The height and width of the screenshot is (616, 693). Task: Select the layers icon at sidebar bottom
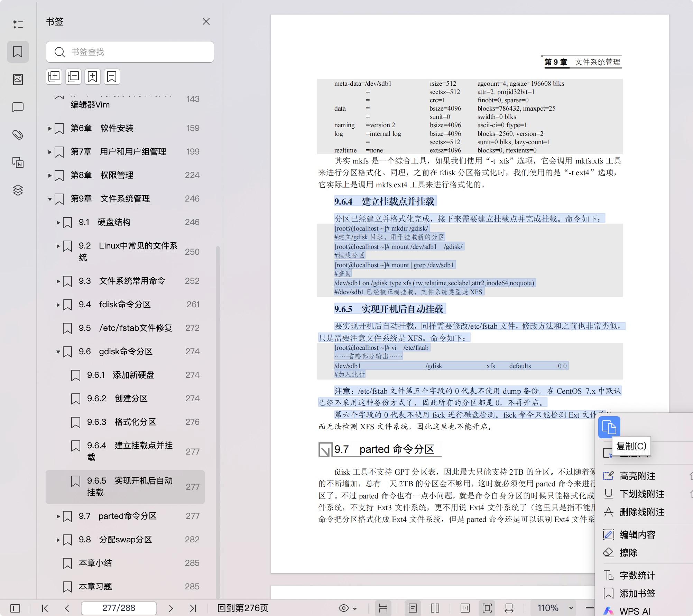pyautogui.click(x=18, y=190)
